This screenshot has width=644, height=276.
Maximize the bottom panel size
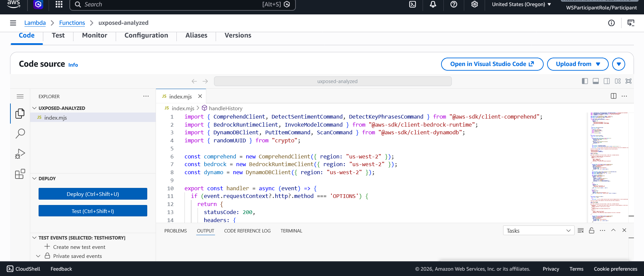pyautogui.click(x=613, y=230)
